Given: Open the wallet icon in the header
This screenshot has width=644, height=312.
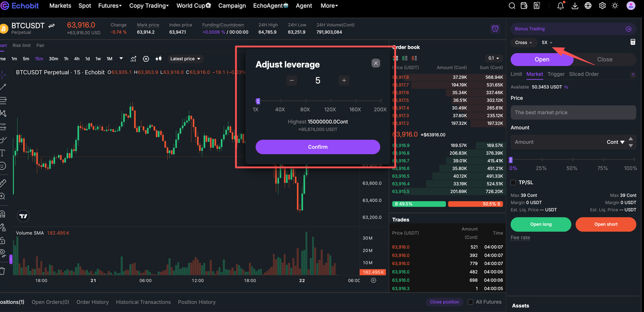Looking at the screenshot, I should (524, 6).
